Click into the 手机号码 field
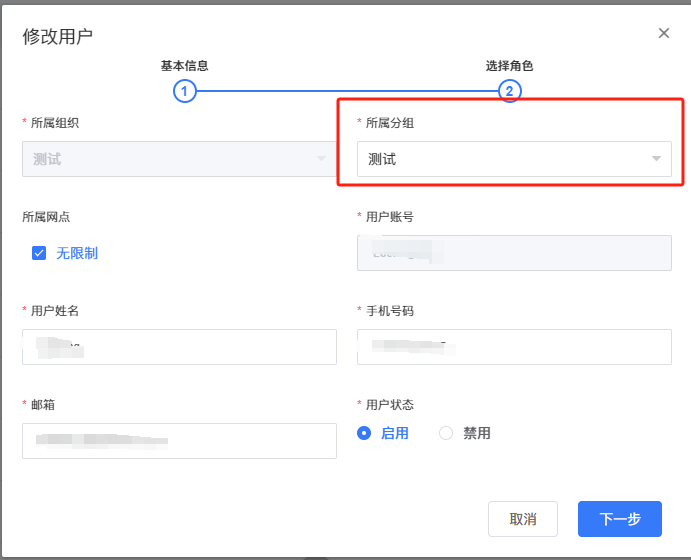This screenshot has height=560, width=691. (513, 347)
